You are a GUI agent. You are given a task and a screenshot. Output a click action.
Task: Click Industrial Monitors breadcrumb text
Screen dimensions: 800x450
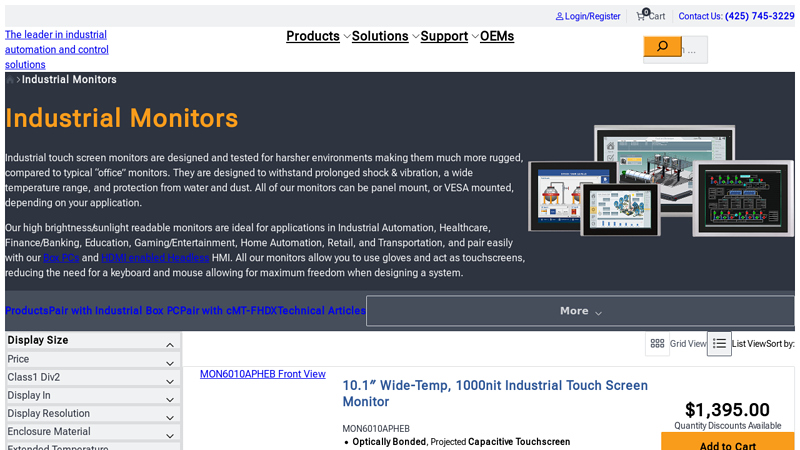pos(69,80)
